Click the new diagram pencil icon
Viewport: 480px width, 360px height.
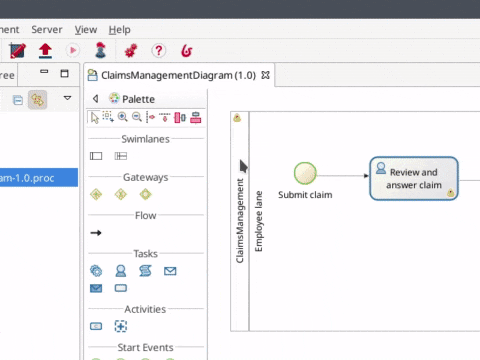point(18,51)
